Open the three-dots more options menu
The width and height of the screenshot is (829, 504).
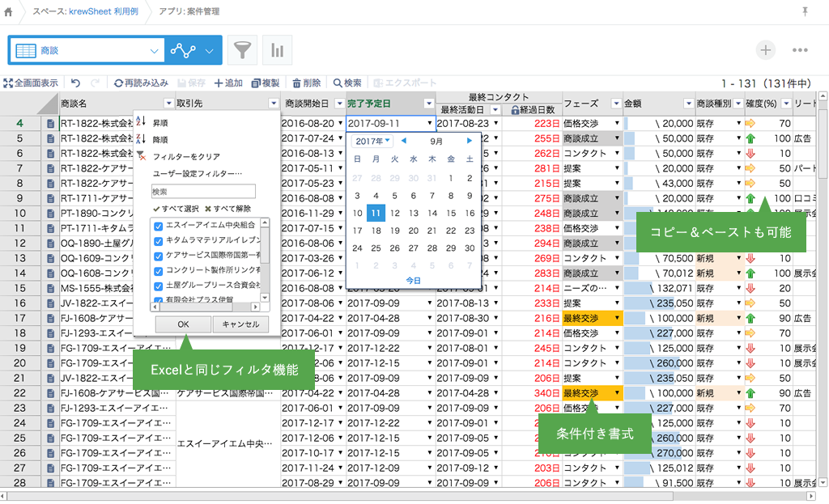tap(800, 50)
